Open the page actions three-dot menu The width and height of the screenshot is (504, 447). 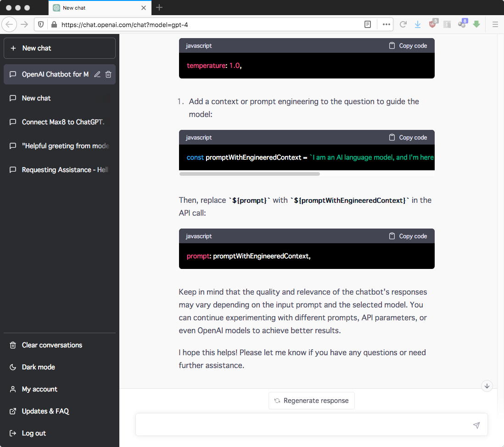click(x=386, y=24)
